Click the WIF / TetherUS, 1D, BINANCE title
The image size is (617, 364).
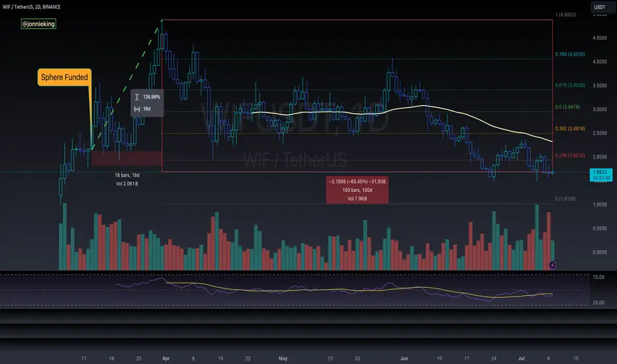[x=32, y=7]
